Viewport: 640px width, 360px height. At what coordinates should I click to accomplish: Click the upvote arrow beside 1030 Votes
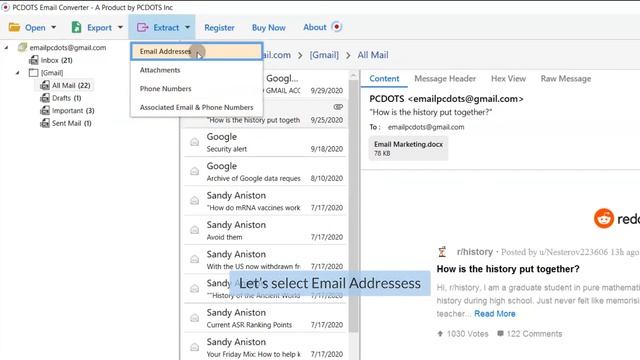pos(440,334)
